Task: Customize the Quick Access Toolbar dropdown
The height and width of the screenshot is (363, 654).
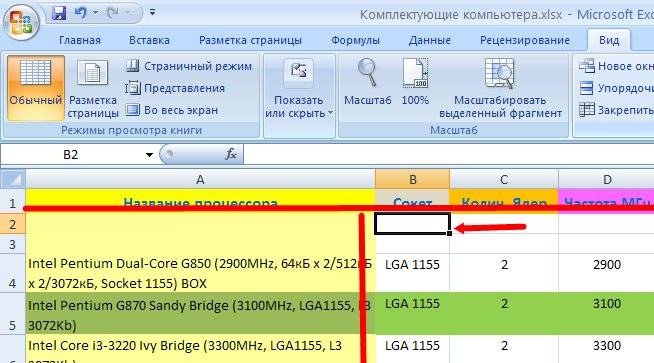Action: click(x=153, y=13)
